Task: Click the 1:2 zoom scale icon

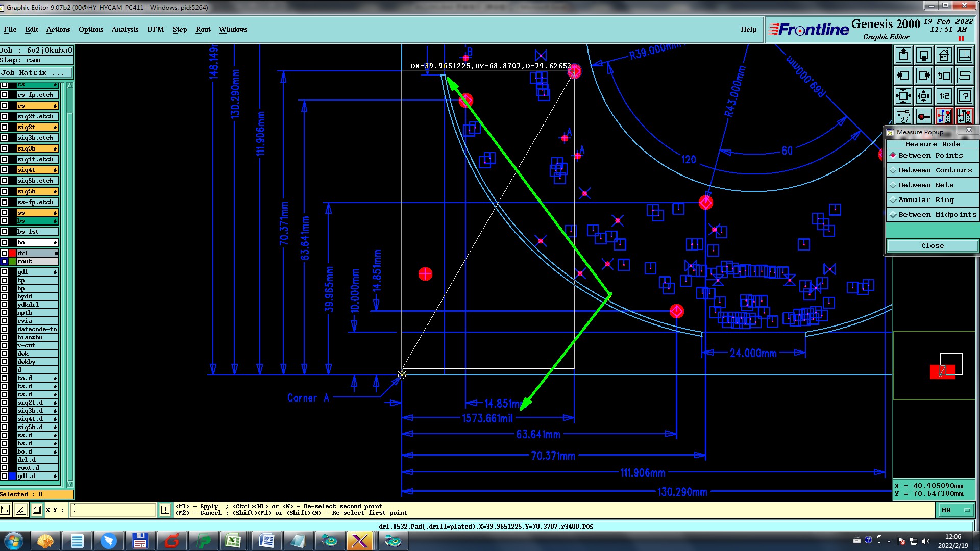Action: [x=944, y=96]
